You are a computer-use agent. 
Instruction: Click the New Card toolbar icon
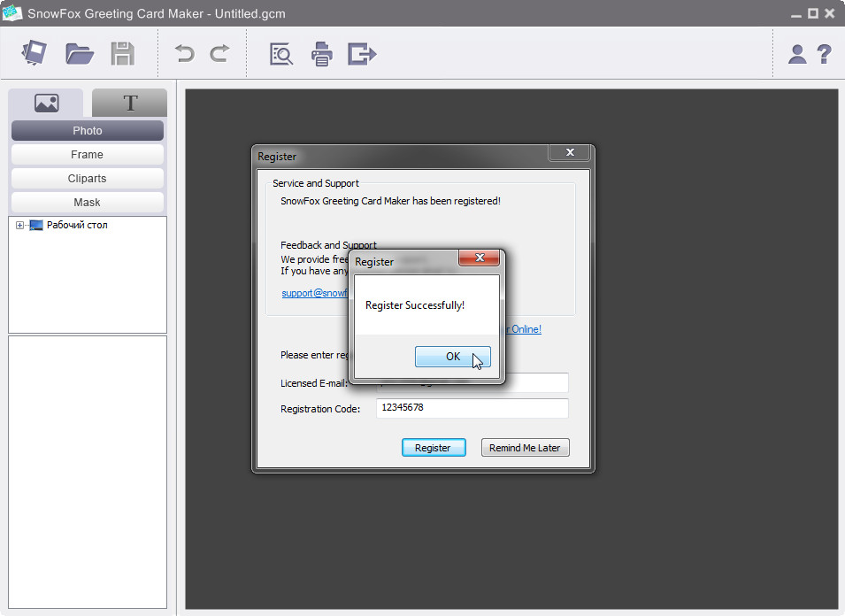point(34,53)
